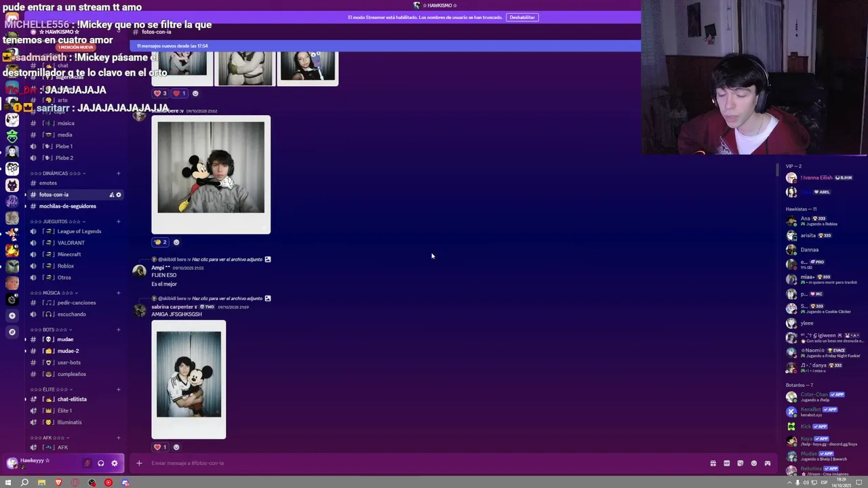Toggle deafen headphones in user panel
Viewport: 868px width, 488px height.
[x=100, y=463]
